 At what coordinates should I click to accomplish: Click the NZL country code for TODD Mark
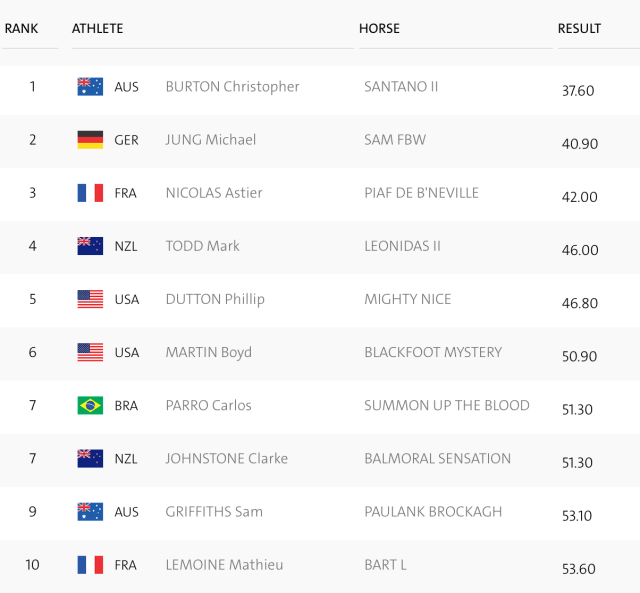(x=126, y=246)
